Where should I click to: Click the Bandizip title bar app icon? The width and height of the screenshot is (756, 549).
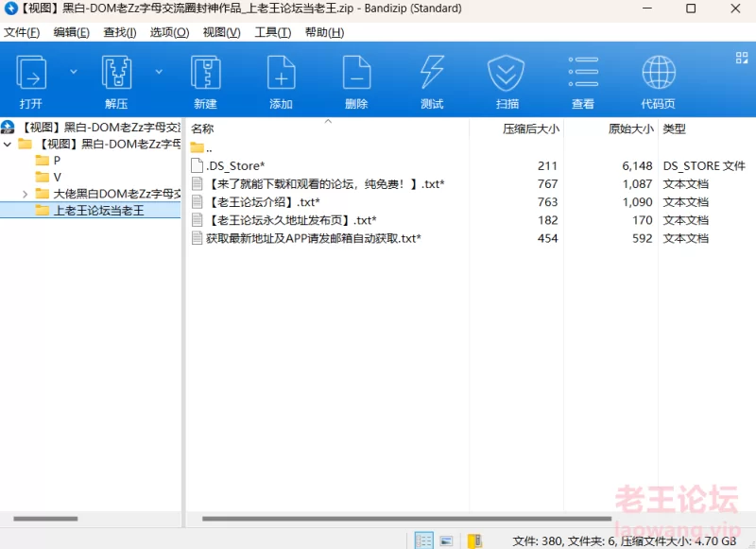10,9
